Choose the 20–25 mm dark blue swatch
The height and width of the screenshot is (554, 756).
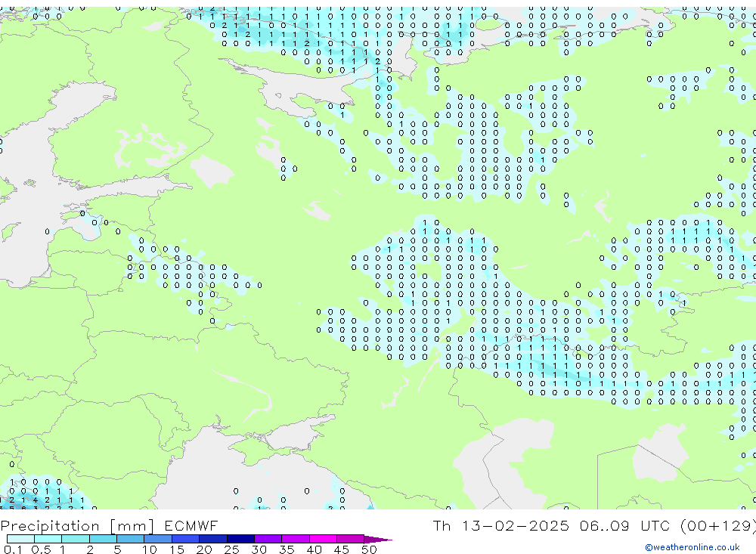pos(213,539)
